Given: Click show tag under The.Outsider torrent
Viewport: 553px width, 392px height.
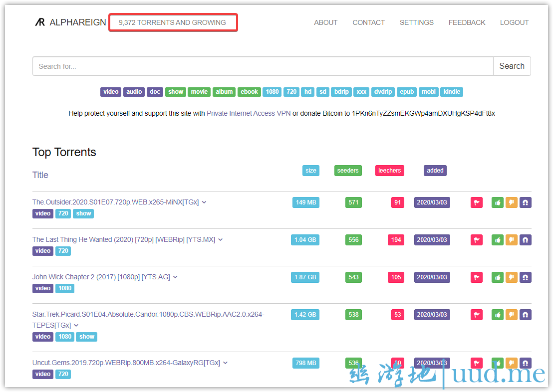Looking at the screenshot, I should coord(83,213).
